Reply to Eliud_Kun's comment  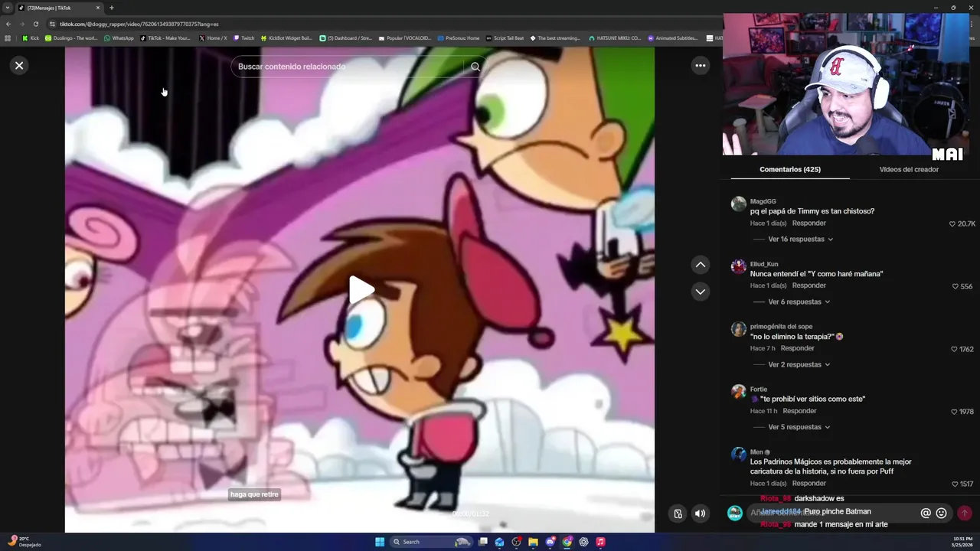tap(808, 285)
